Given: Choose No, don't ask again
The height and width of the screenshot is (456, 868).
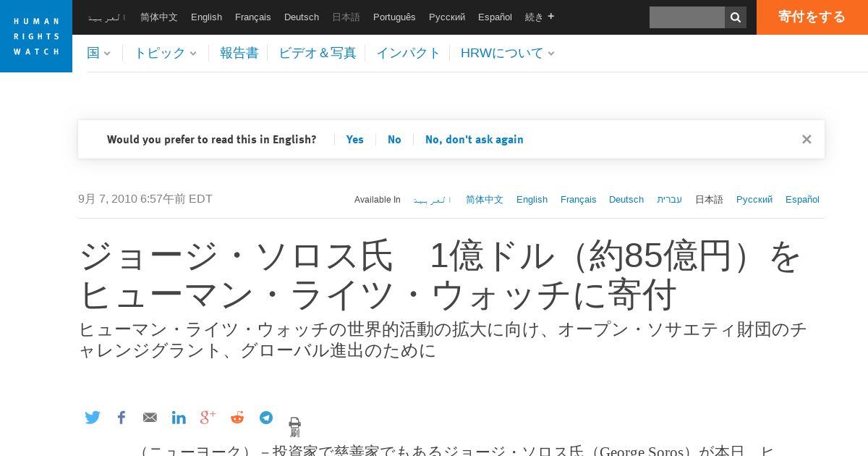Looking at the screenshot, I should pyautogui.click(x=475, y=140).
